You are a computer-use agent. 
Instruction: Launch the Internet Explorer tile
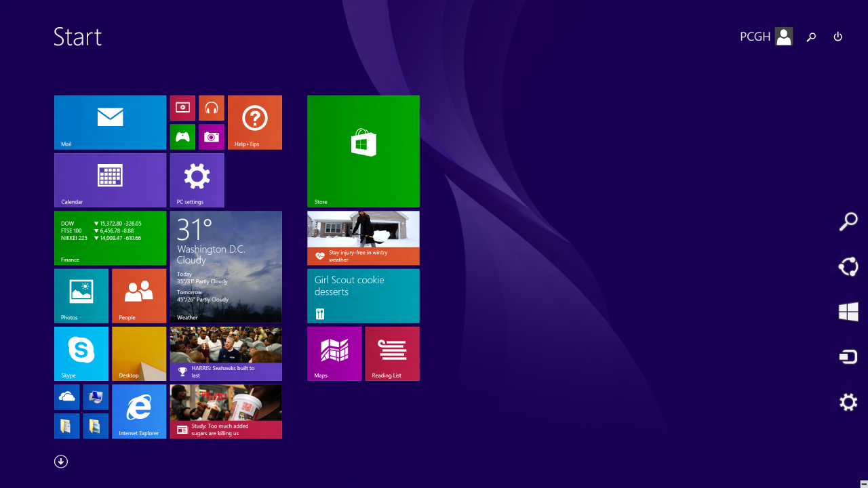[x=139, y=411]
